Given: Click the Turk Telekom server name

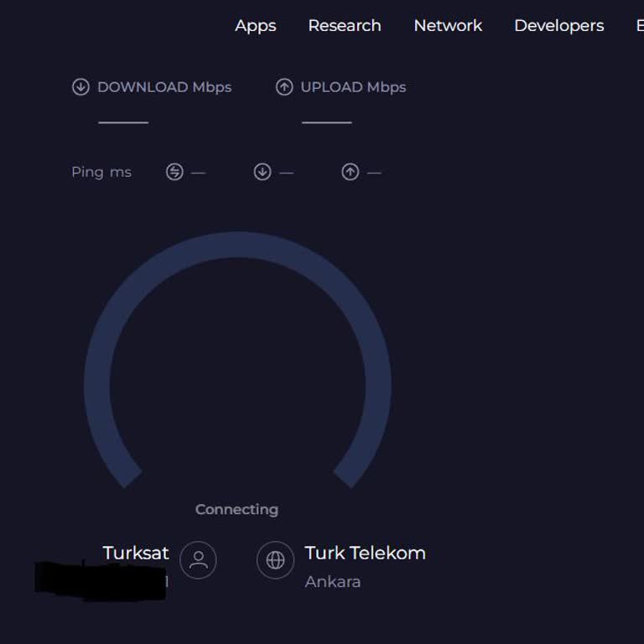Looking at the screenshot, I should point(365,553).
